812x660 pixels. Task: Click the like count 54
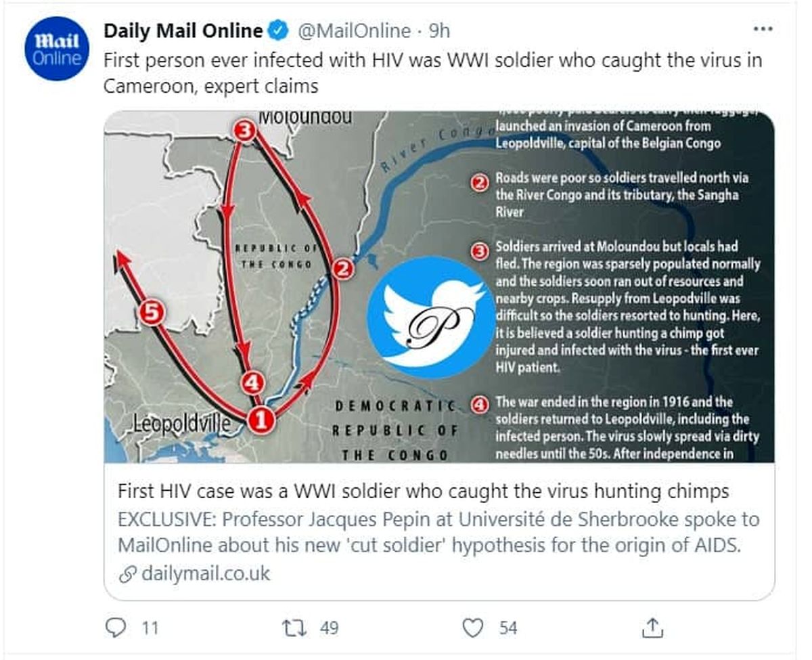point(508,628)
